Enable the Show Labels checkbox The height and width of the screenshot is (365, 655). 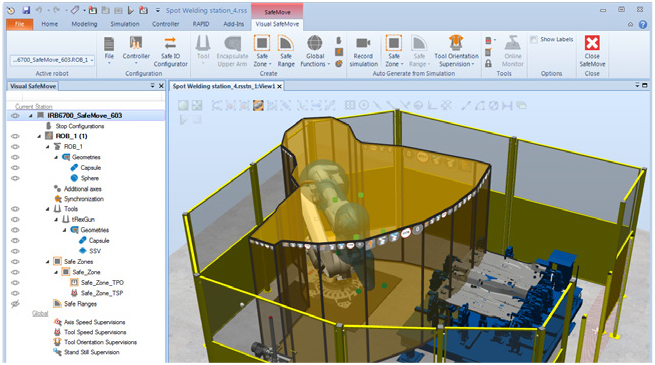533,39
